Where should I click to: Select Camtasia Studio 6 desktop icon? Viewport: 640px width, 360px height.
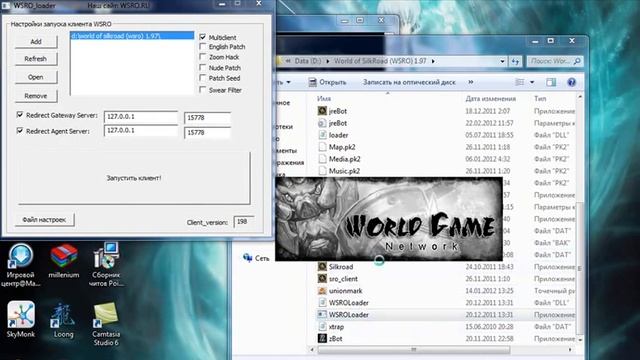106,324
